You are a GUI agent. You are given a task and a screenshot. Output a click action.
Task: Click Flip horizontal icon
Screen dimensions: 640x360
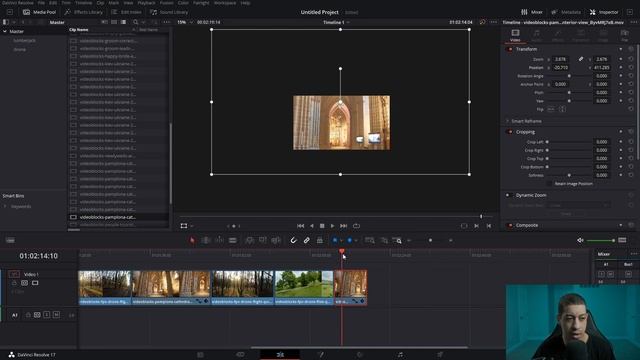click(x=551, y=109)
